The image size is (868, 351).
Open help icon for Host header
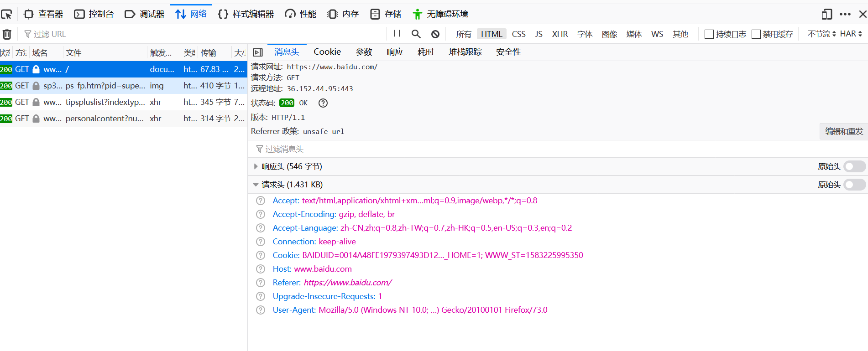click(x=261, y=269)
